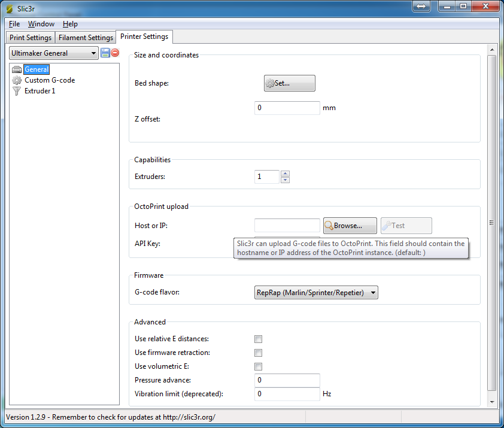Increase the extruders count
This screenshot has width=504, height=428.
pos(285,174)
